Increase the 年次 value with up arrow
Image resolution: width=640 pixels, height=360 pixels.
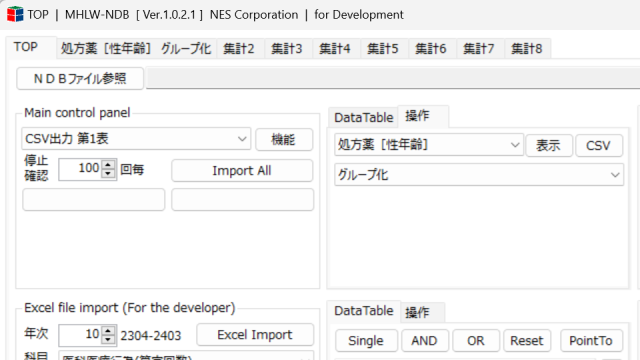click(108, 330)
